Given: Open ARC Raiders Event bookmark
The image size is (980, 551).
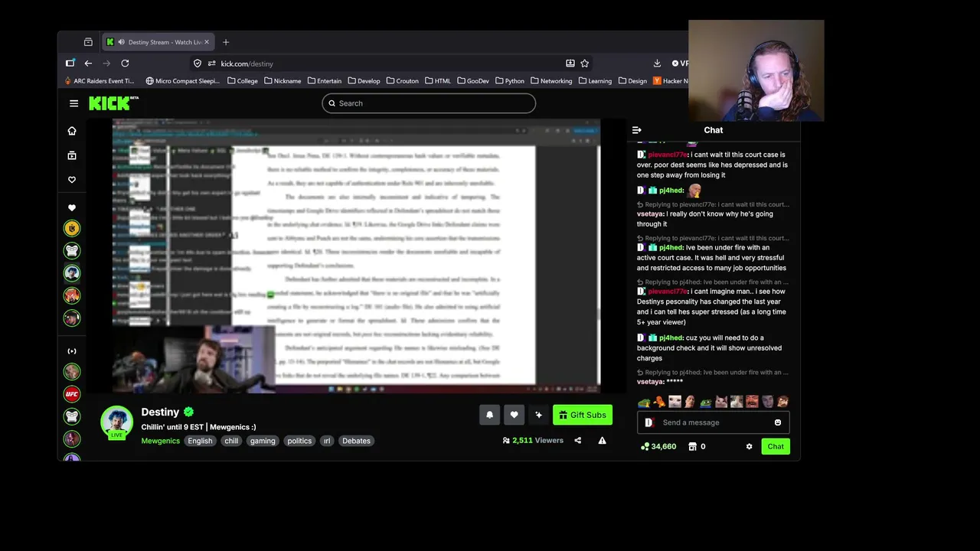Looking at the screenshot, I should (98, 81).
